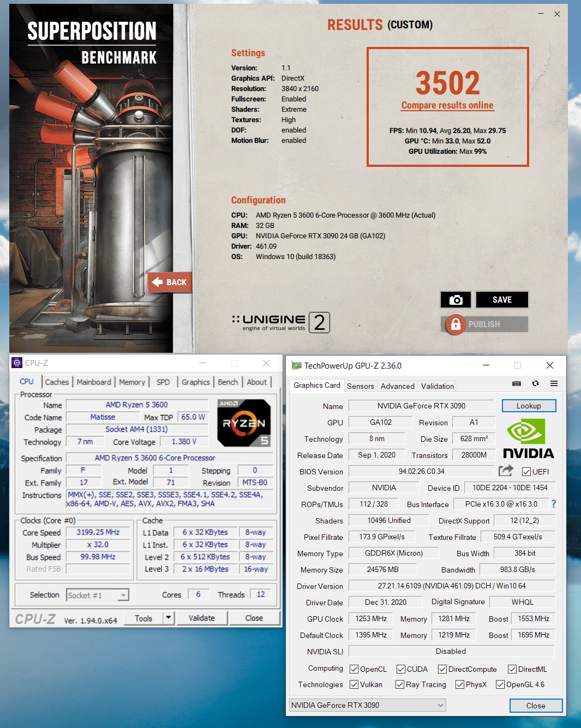Toggle the DirectCompute checkbox
The image size is (581, 728).
click(x=442, y=669)
